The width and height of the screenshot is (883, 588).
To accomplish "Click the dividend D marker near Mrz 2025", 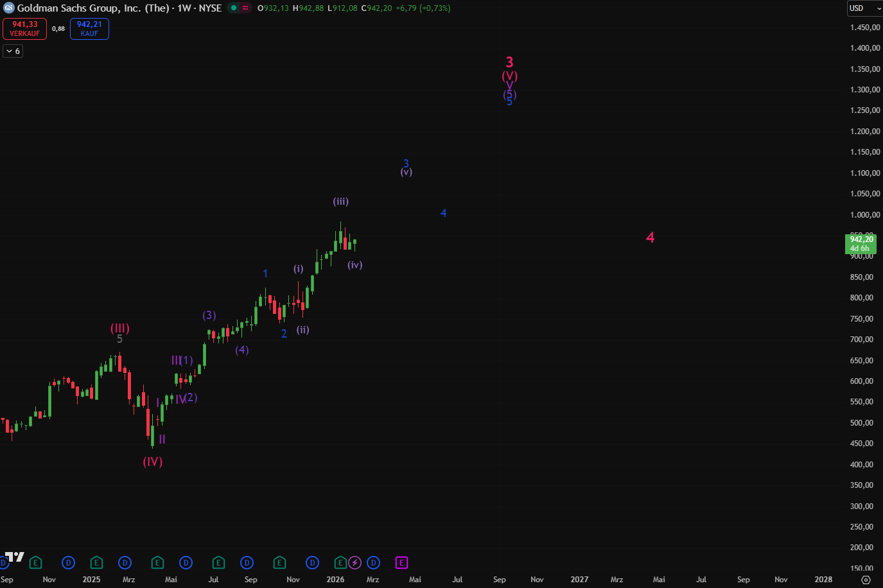I will coord(125,563).
